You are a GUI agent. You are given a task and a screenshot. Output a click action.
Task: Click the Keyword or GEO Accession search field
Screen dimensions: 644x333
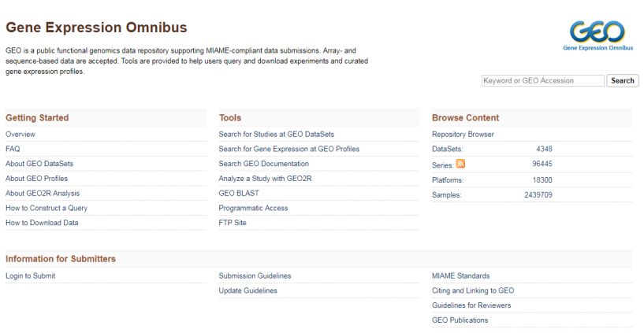542,81
